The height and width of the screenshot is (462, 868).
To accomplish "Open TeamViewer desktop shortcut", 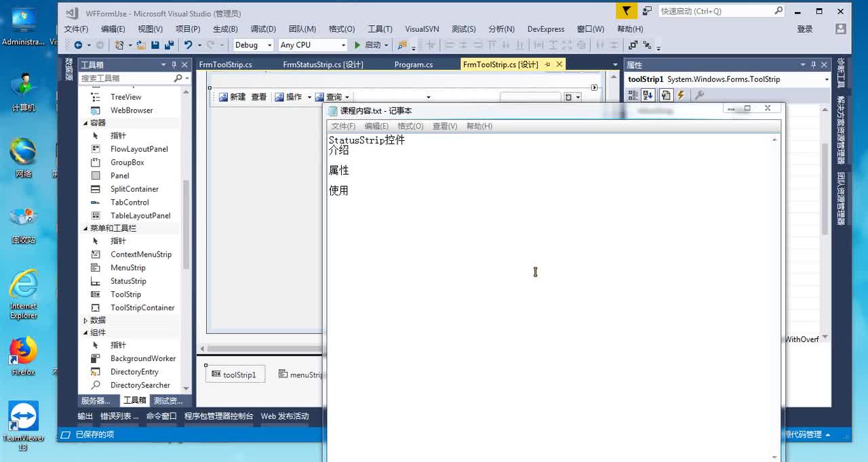I will (x=24, y=425).
